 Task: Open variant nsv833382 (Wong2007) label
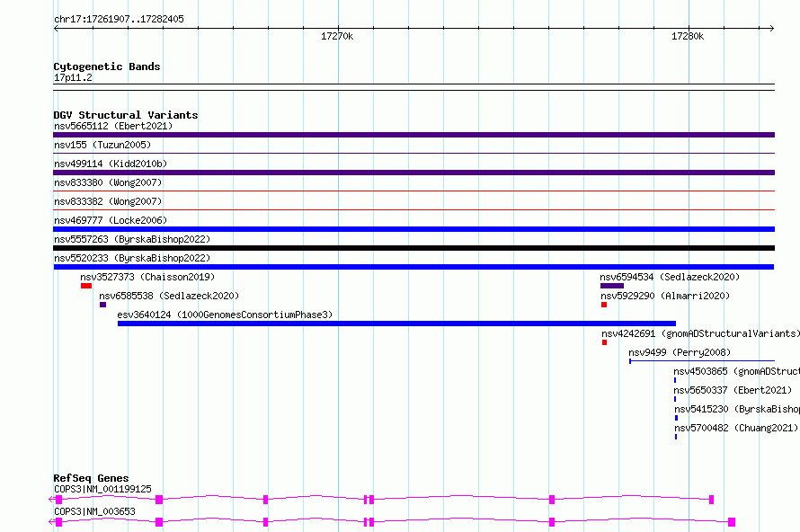pyautogui.click(x=108, y=201)
